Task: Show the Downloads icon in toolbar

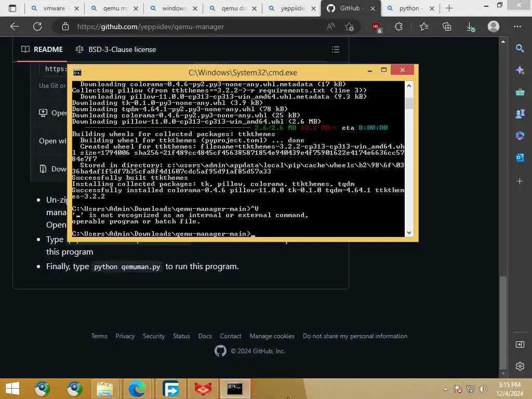Action: 470,27
